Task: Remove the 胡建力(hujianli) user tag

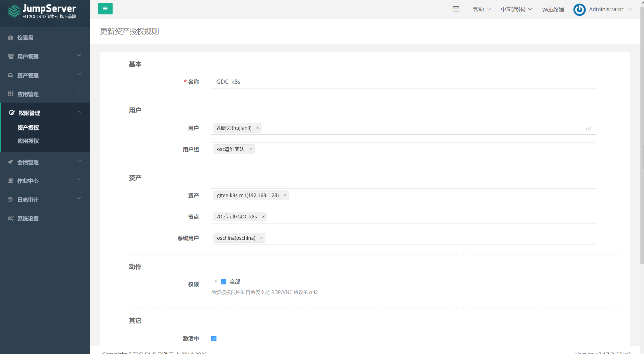Action: click(257, 128)
